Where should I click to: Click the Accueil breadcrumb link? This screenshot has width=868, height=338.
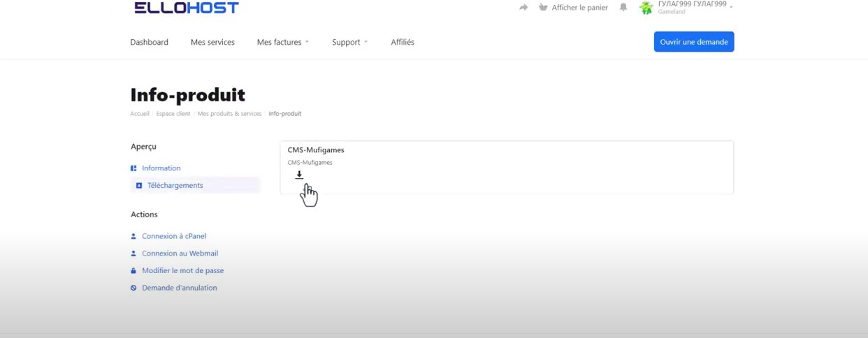pos(140,114)
